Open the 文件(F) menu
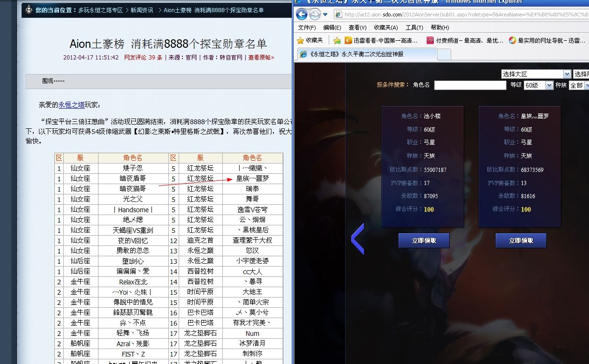The image size is (589, 364). pos(307,28)
